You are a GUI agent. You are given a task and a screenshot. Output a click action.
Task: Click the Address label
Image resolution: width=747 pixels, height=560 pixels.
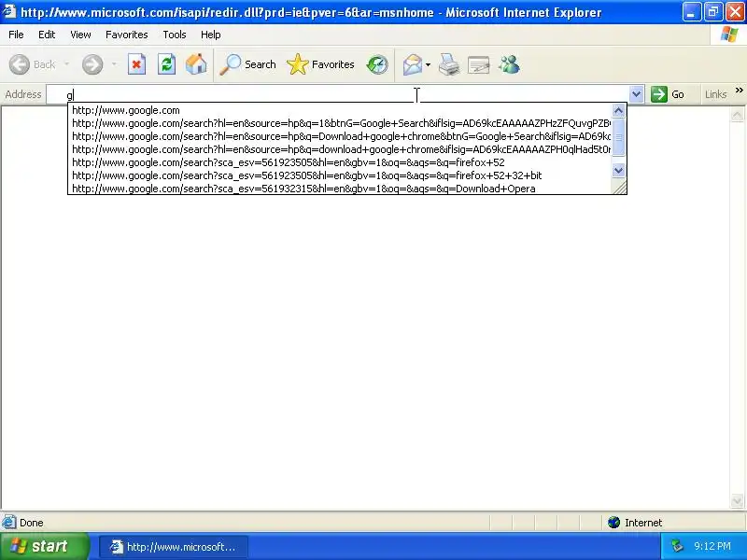[22, 94]
